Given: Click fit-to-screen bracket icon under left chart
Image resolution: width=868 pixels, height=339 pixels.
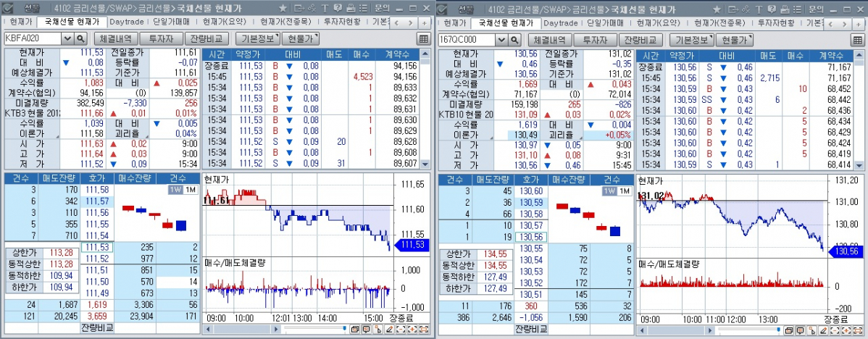Looking at the screenshot, I should coord(425,329).
